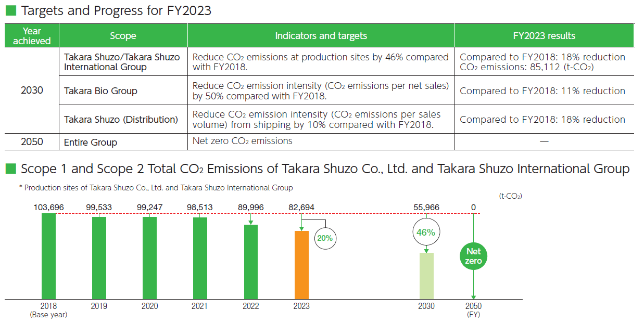The height and width of the screenshot is (323, 644).
Task: Click the "FY2023 results" column header
Action: click(544, 36)
